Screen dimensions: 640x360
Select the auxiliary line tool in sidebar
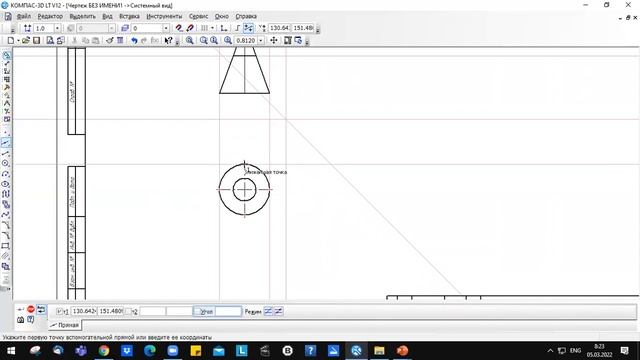click(6, 143)
